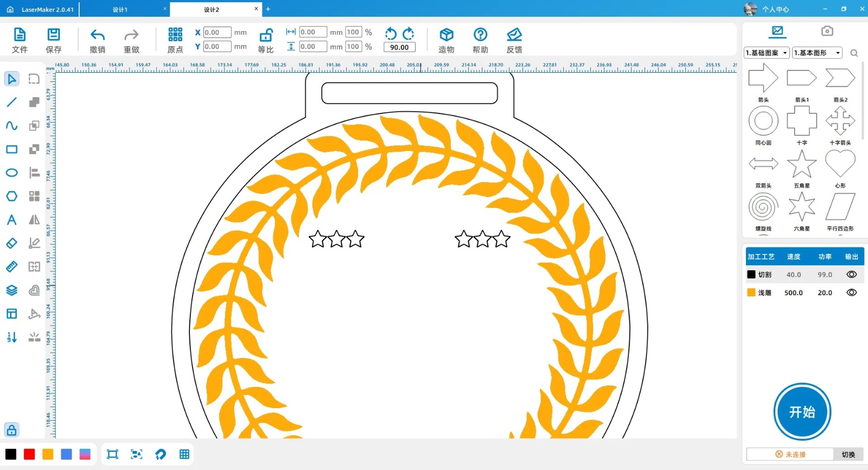Open the 造物 cube icon
The height and width of the screenshot is (470, 868).
tap(446, 35)
